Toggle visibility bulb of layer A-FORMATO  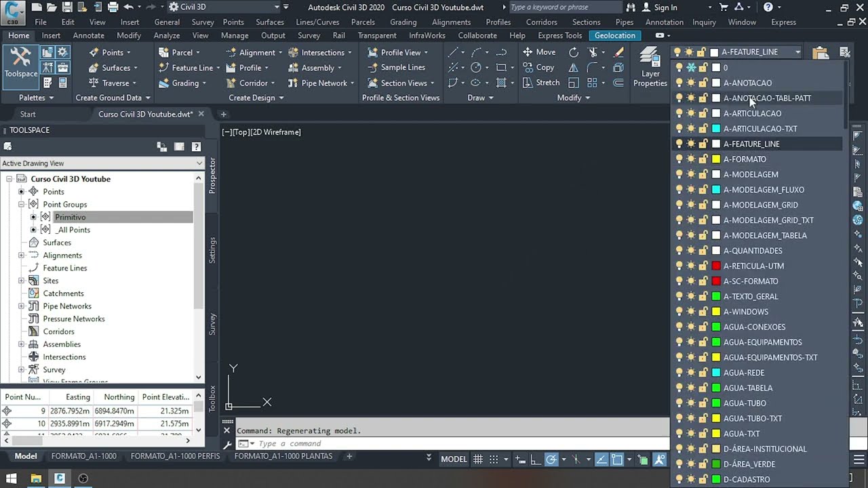pos(679,159)
